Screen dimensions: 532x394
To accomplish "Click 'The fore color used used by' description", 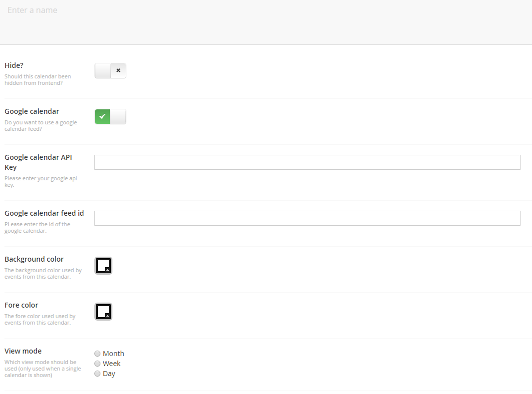I will coord(40,320).
